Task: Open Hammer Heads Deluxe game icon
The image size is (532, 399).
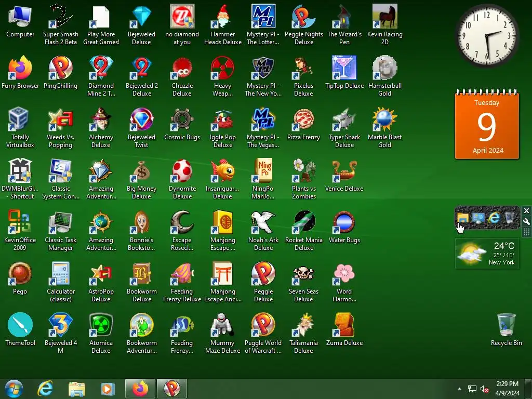Action: tap(222, 16)
